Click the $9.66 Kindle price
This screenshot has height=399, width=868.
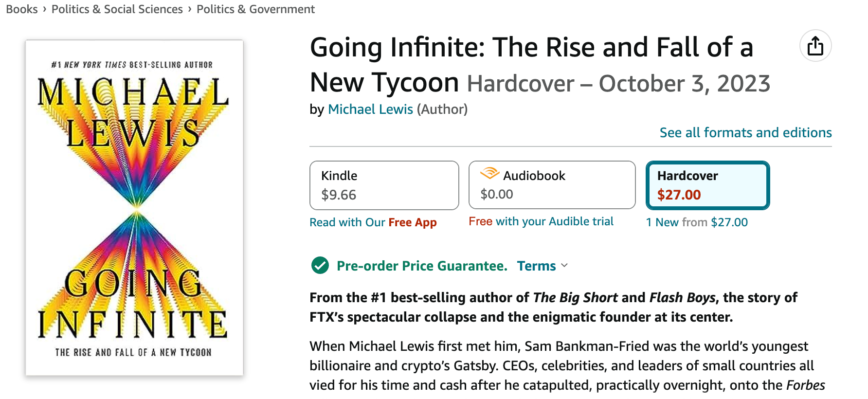point(339,195)
